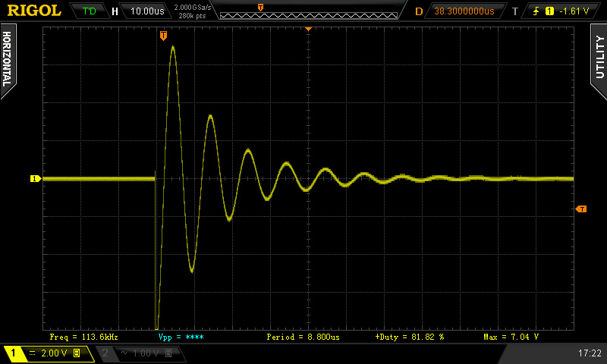Click the H horizontal label
607x364 pixels.
pyautogui.click(x=115, y=11)
